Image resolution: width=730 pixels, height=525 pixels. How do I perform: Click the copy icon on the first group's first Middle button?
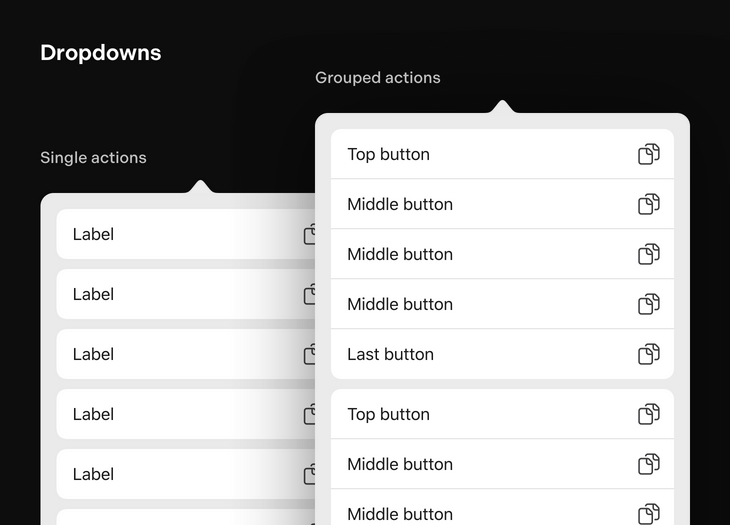pyautogui.click(x=648, y=204)
